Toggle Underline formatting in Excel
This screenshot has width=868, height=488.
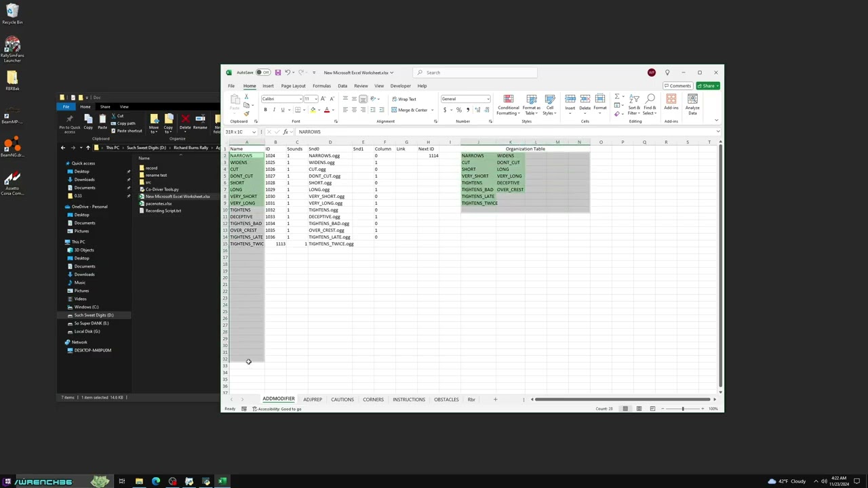283,110
